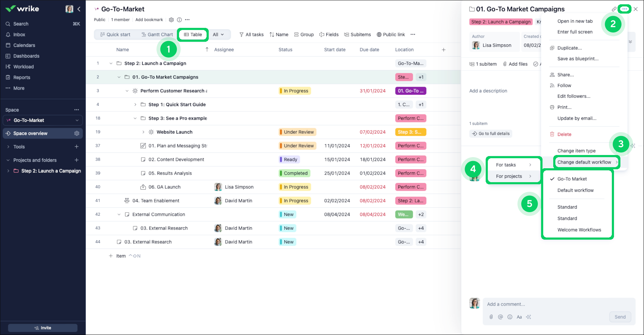
Task: Click Go to full details
Action: [x=491, y=134]
